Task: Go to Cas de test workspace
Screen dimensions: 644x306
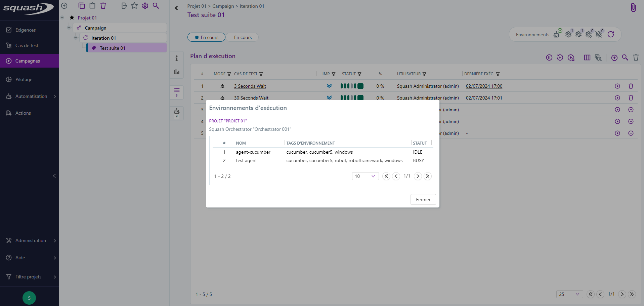Action: coord(27,45)
